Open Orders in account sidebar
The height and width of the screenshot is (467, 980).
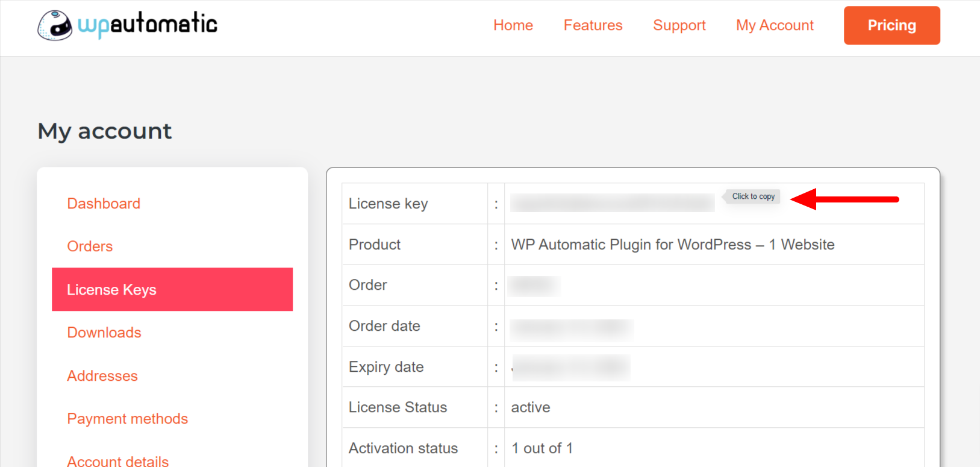coord(90,246)
